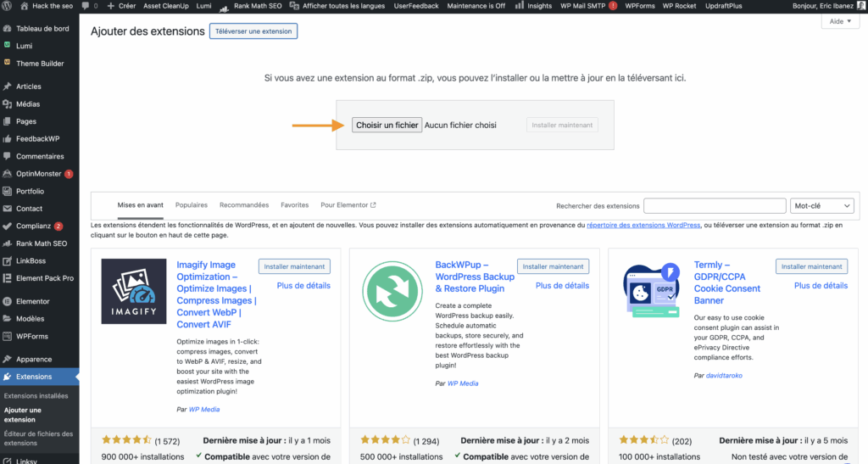Click the Lumi green sidebar icon
This screenshot has height=464, width=868.
pyautogui.click(x=7, y=45)
